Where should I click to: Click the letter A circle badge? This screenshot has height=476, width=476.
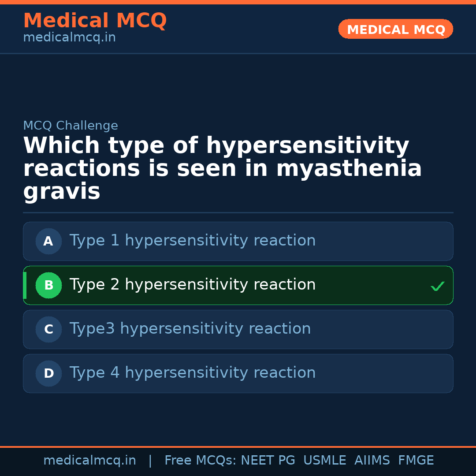click(48, 241)
